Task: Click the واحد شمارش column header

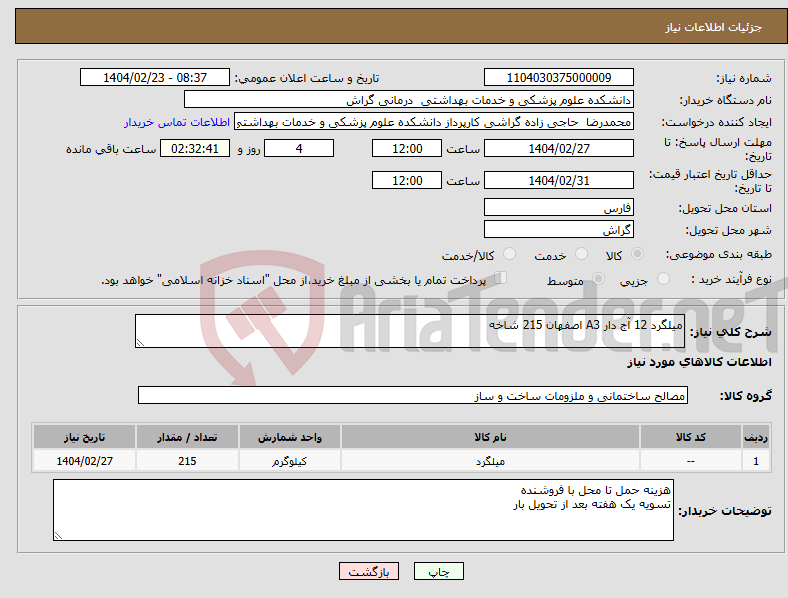Action: tap(290, 437)
